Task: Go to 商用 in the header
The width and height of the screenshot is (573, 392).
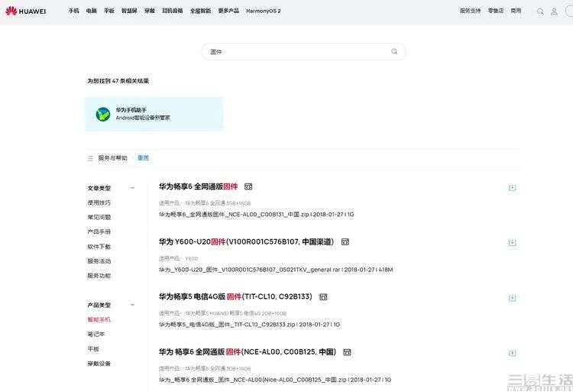Action: click(x=516, y=11)
